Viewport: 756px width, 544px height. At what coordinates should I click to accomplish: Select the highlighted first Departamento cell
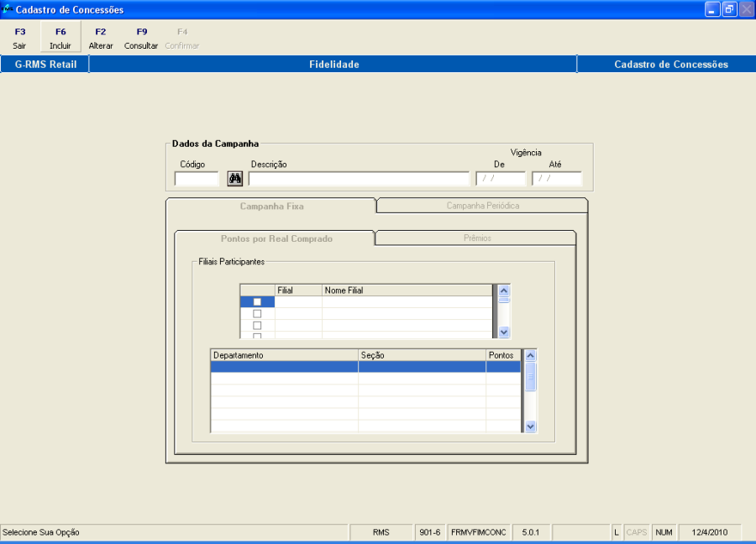click(285, 367)
